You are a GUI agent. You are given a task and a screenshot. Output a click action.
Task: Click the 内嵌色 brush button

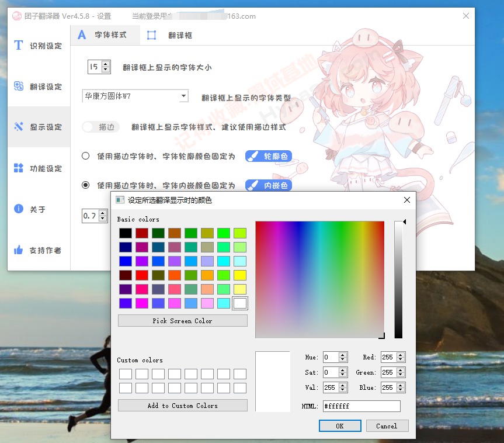pyautogui.click(x=269, y=185)
